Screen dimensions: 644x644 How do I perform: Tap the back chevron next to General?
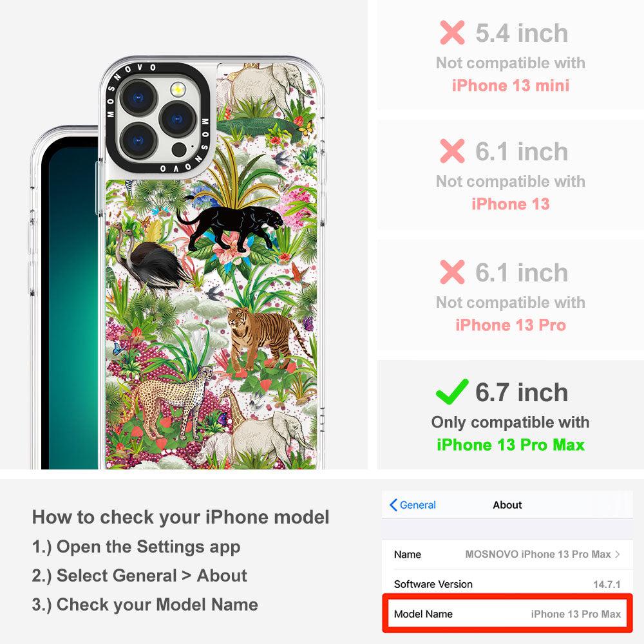tap(393, 505)
